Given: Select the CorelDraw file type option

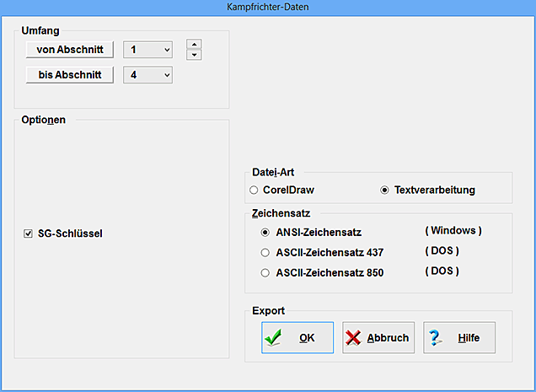Looking at the screenshot, I should point(254,191).
